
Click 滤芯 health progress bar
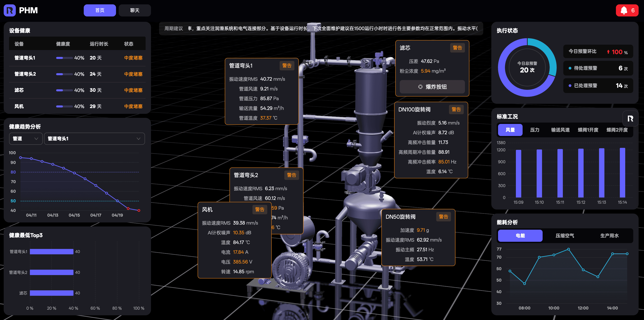(x=64, y=90)
